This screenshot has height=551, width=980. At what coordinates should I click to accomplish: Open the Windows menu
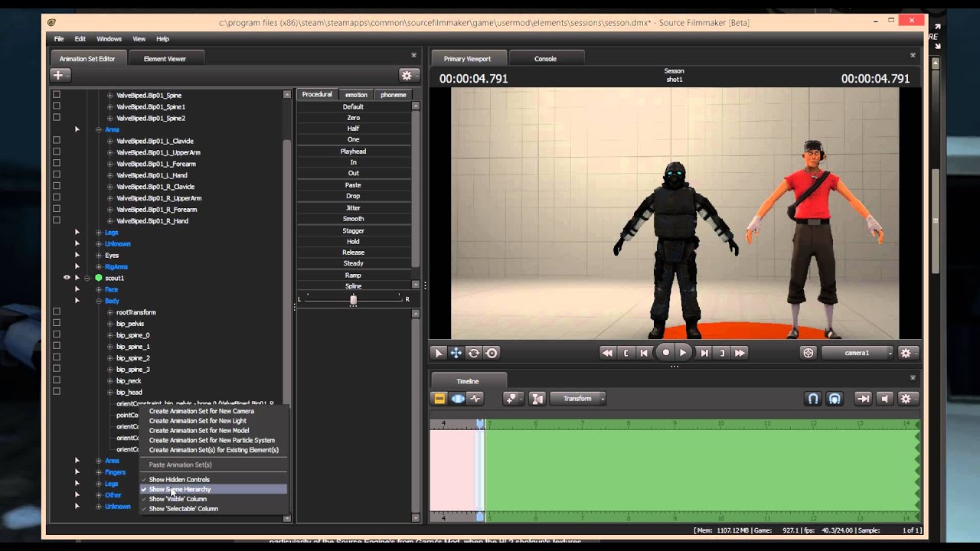click(x=109, y=39)
